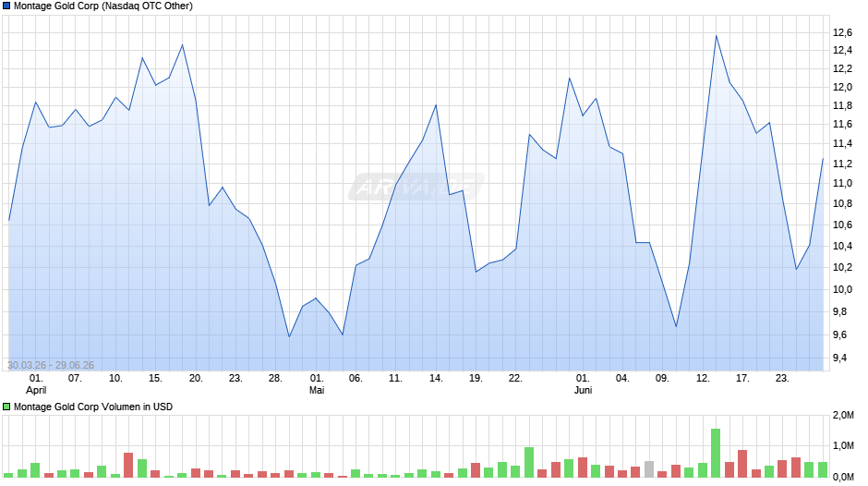Click the green volume legend square
Screen dimensions: 868x486
tap(6, 407)
